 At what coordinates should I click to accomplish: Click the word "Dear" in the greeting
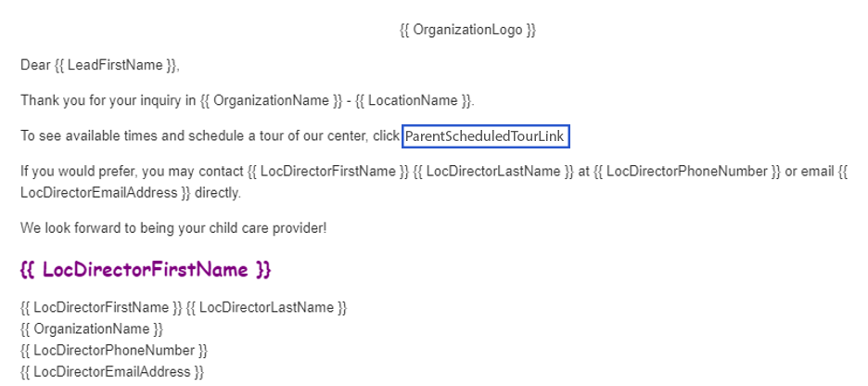tap(35, 65)
